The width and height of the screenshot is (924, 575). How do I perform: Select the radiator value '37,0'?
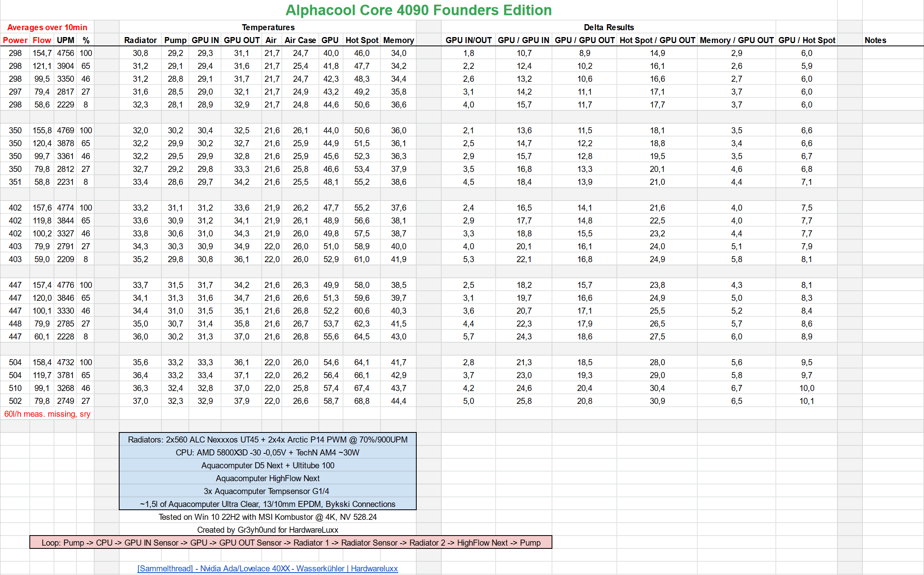tap(140, 401)
